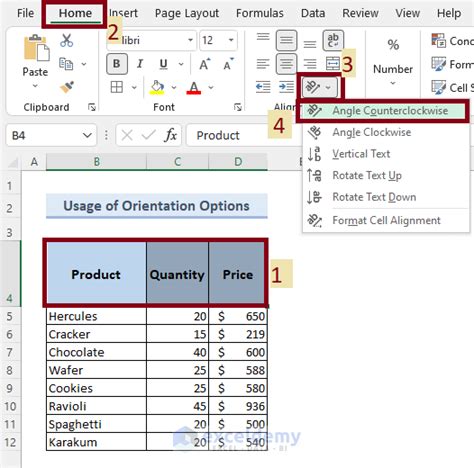
Task: Click Insert Function fx button
Action: 171,136
